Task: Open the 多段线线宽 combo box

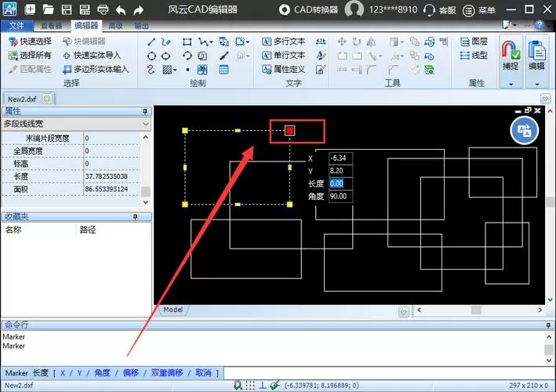Action: tap(76, 124)
